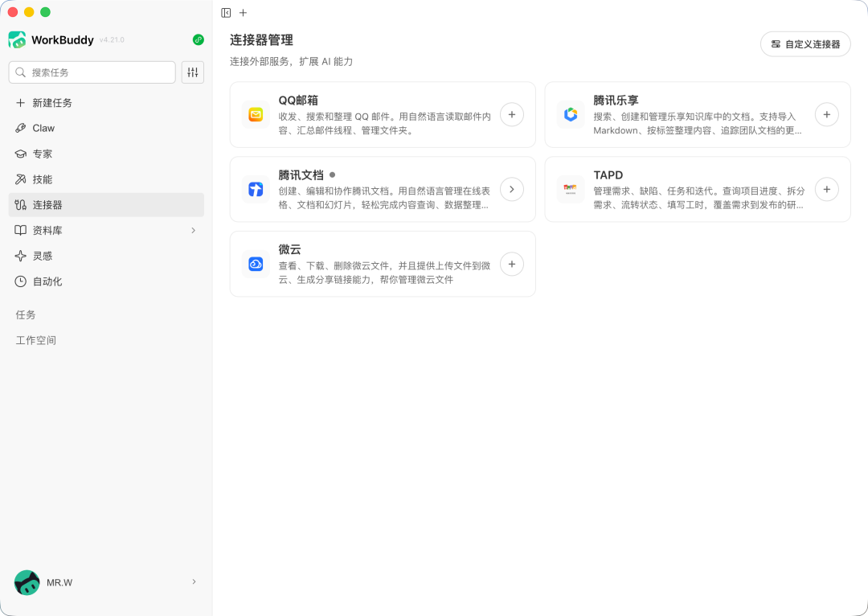Click the 微云 description text

coord(385,273)
